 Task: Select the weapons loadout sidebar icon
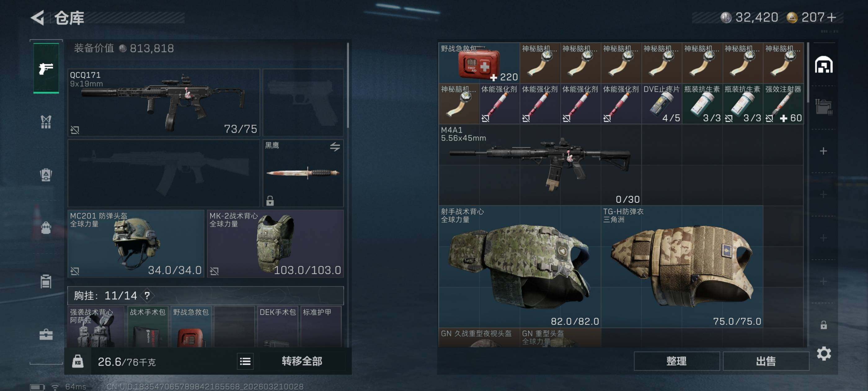(46, 68)
